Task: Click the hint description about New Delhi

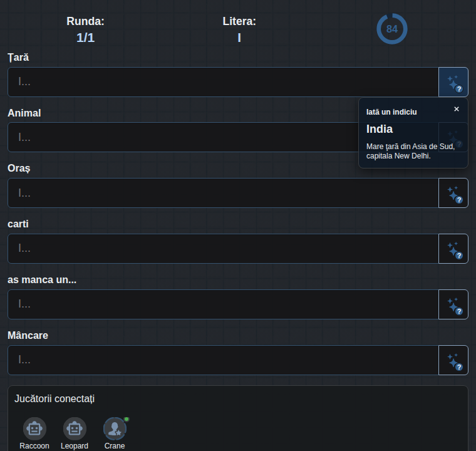Action: point(410,151)
